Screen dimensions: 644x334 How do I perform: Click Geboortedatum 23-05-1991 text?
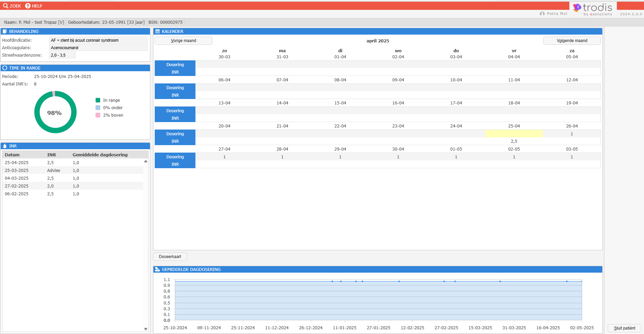(106, 22)
